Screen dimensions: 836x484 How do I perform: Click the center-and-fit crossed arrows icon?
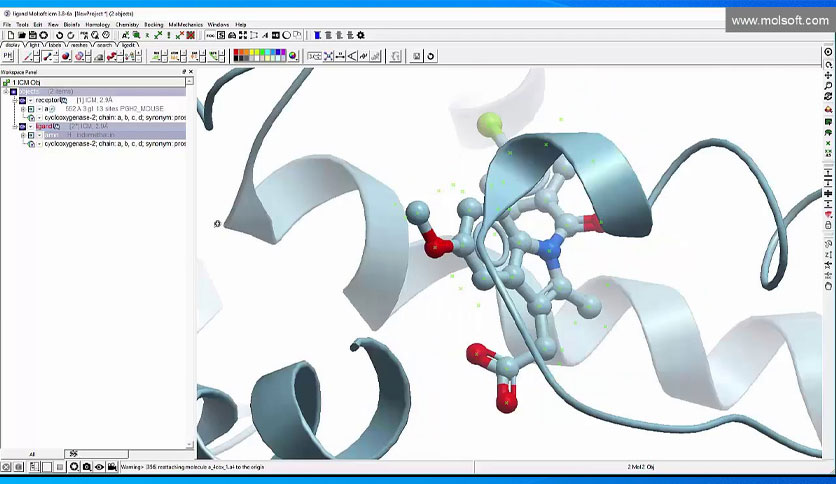point(328,56)
